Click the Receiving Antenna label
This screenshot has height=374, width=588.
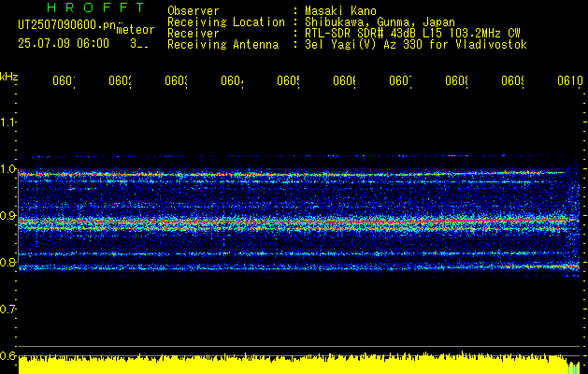click(222, 45)
